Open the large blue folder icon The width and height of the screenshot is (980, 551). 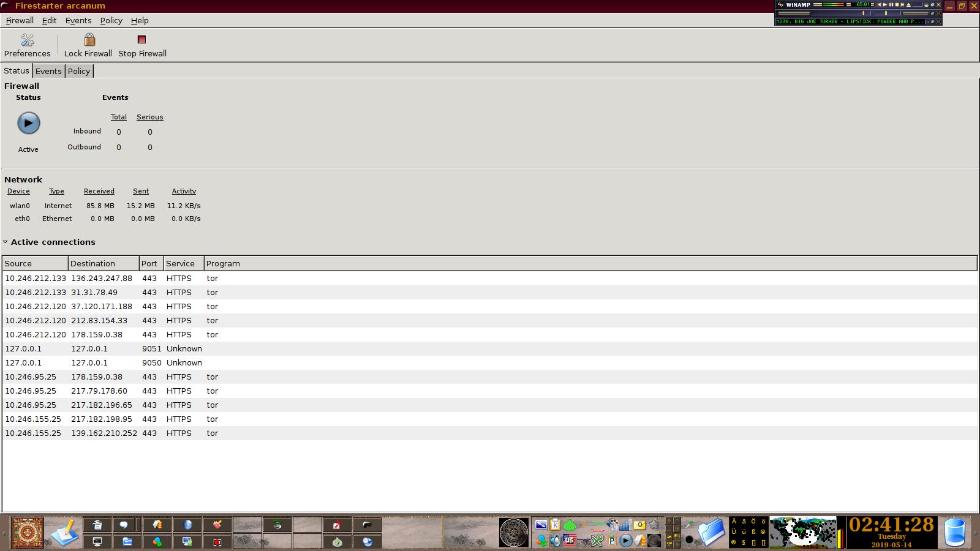(712, 533)
